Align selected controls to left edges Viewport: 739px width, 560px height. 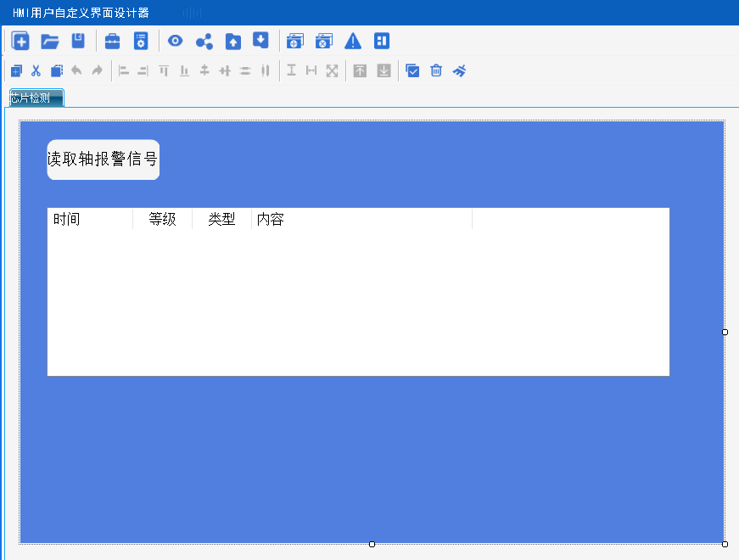124,70
